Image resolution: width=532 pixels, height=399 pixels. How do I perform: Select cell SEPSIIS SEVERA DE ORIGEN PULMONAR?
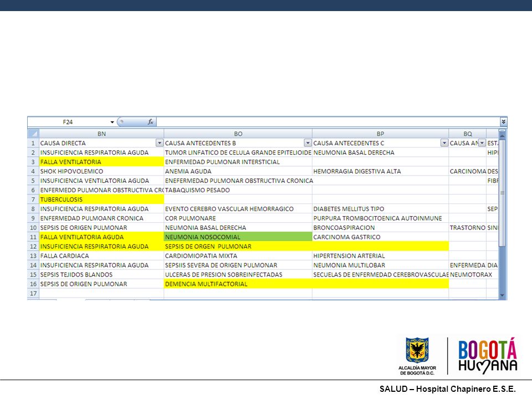tap(238, 265)
